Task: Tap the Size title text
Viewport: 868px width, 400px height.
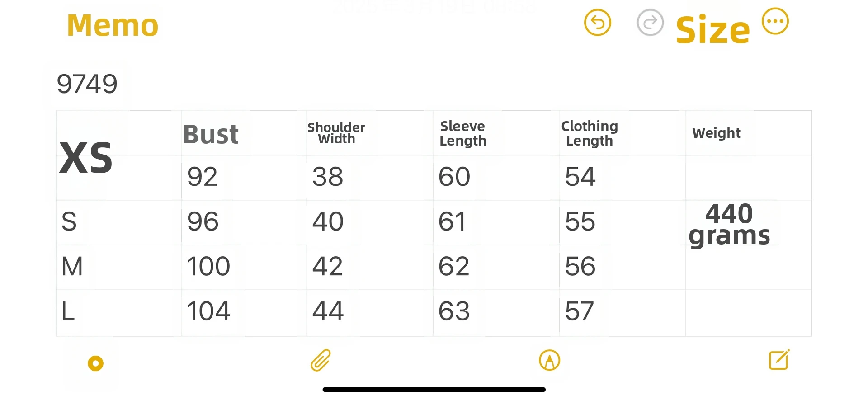Action: click(712, 30)
